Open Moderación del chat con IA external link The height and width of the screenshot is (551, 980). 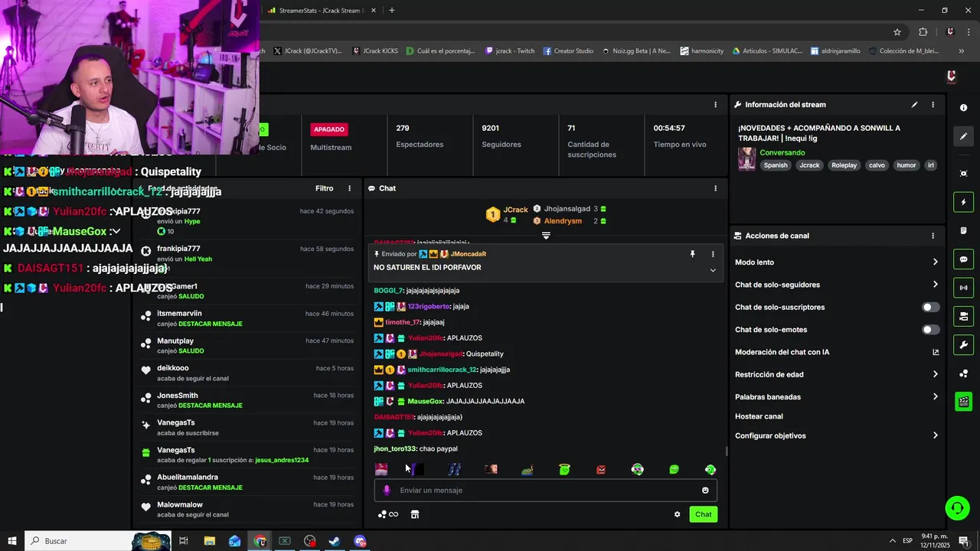(936, 352)
